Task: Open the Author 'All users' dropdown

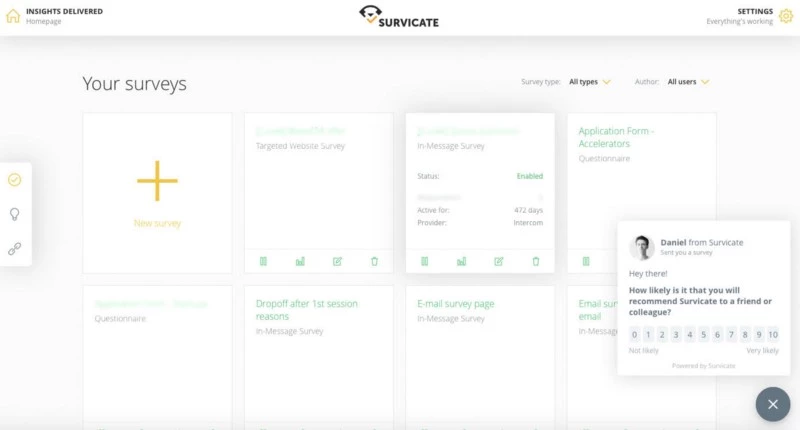Action: [688, 82]
